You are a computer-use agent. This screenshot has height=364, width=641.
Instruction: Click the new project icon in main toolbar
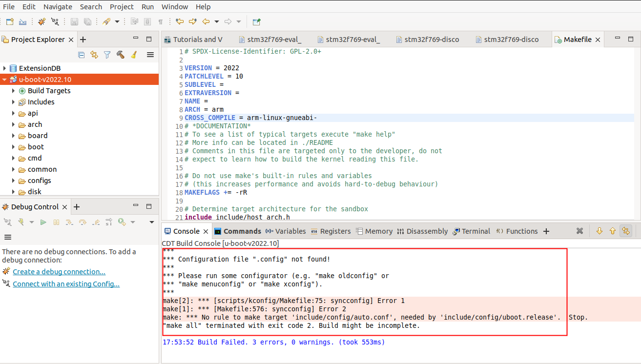10,21
